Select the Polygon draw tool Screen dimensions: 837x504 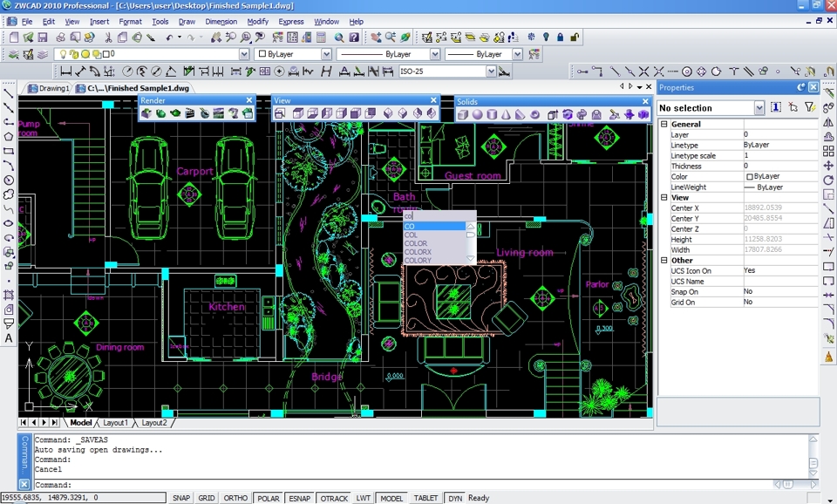click(9, 136)
